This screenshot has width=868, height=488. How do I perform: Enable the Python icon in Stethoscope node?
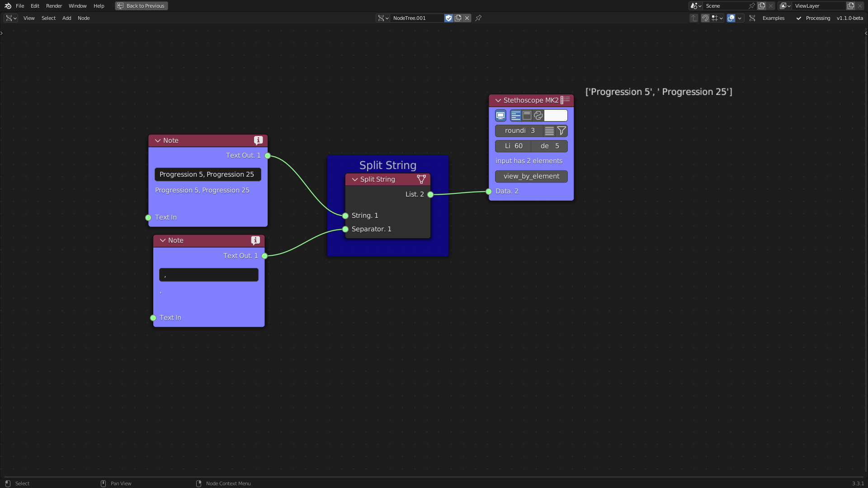[538, 116]
